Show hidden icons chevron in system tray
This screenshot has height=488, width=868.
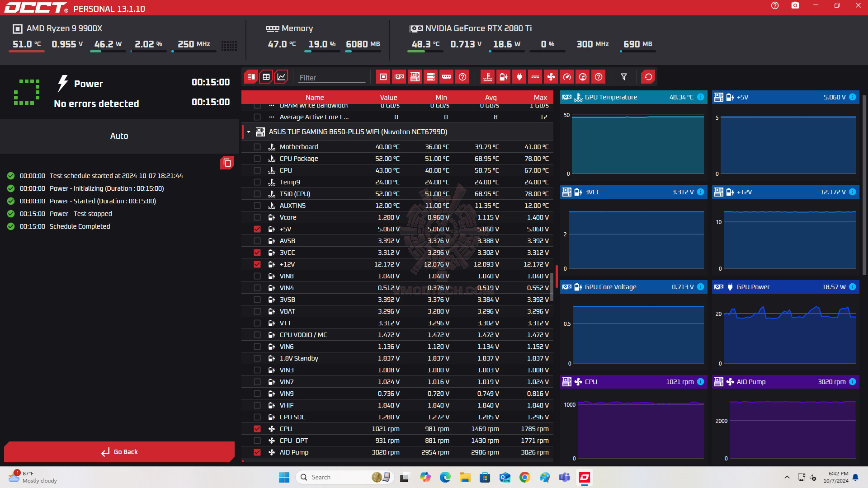point(787,477)
